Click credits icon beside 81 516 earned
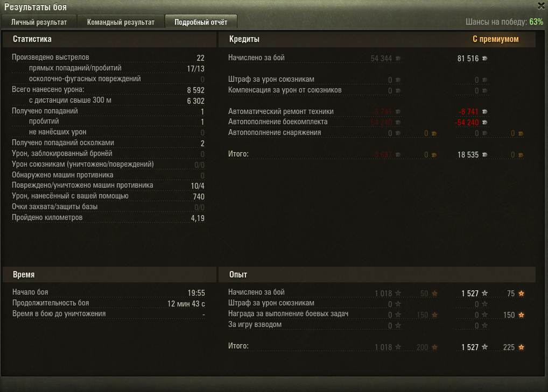The image size is (548, 392). click(x=484, y=58)
